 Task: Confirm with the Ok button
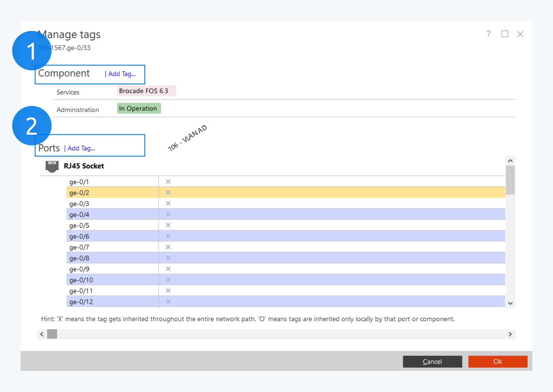pyautogui.click(x=497, y=361)
